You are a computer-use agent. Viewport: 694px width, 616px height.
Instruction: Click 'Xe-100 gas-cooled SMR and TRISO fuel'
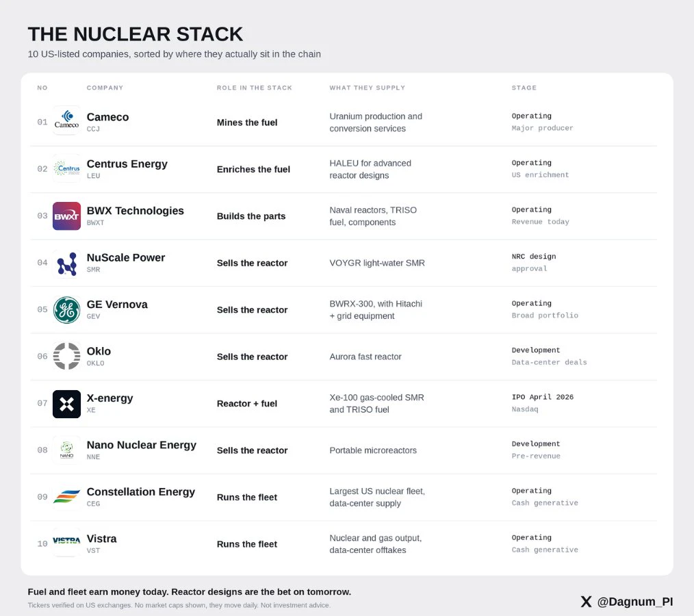pos(376,404)
